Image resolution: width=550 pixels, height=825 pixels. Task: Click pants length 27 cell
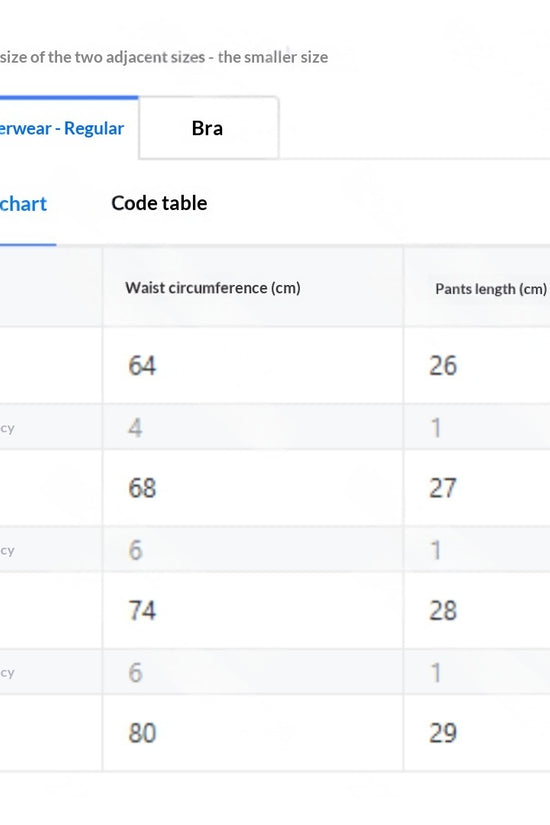pyautogui.click(x=477, y=488)
